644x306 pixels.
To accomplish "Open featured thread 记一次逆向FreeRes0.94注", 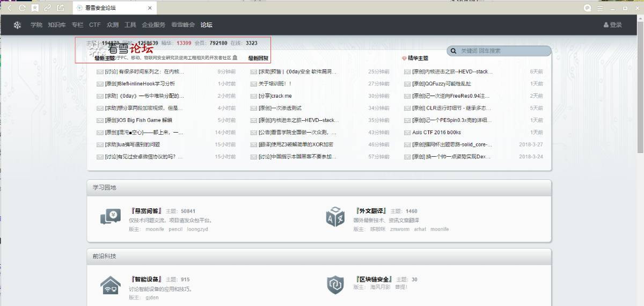I will click(451, 96).
